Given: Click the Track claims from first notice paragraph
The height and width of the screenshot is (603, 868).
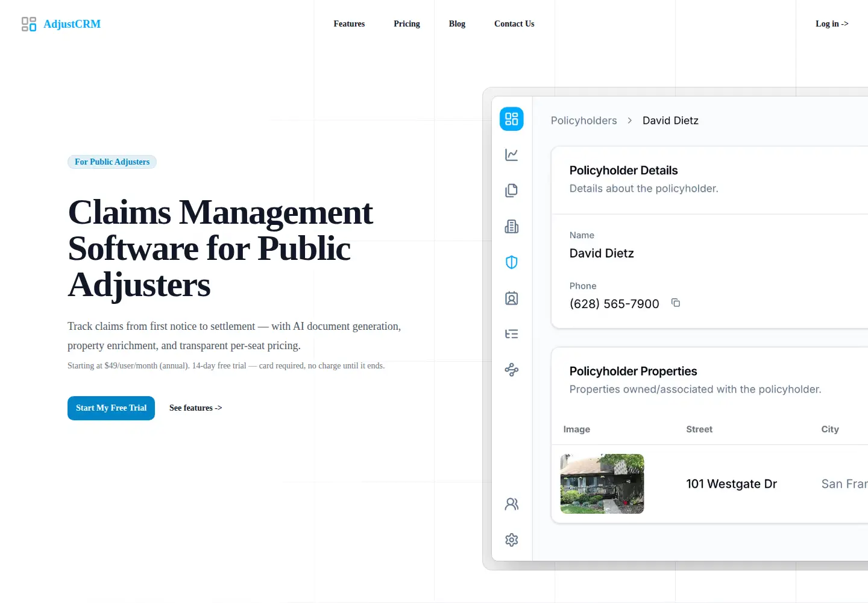Looking at the screenshot, I should [234, 336].
